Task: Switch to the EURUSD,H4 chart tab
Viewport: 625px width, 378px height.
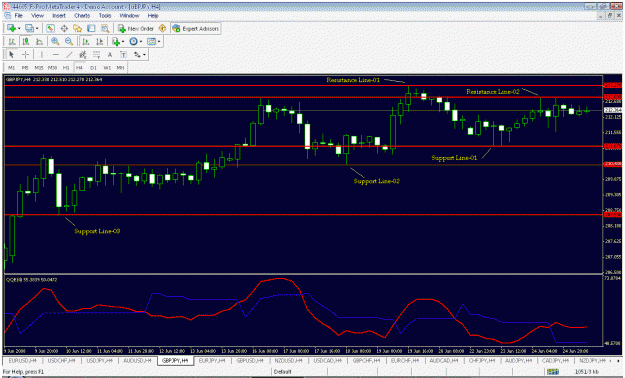Action: pyautogui.click(x=22, y=360)
